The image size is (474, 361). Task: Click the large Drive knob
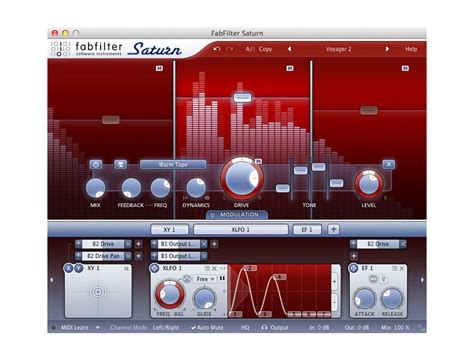[242, 179]
